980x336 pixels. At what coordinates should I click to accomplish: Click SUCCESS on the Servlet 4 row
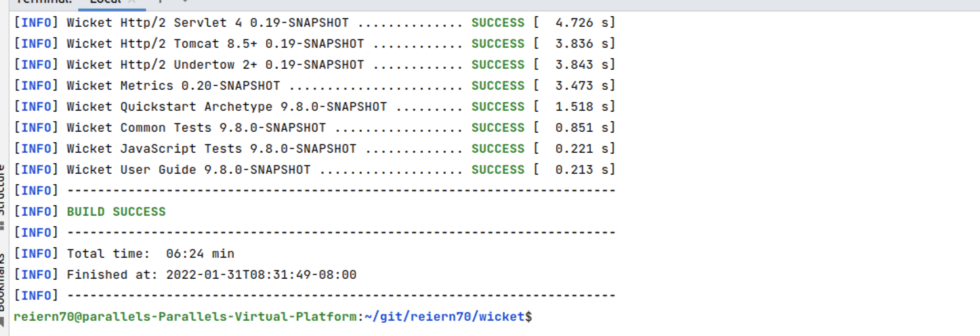(x=498, y=22)
